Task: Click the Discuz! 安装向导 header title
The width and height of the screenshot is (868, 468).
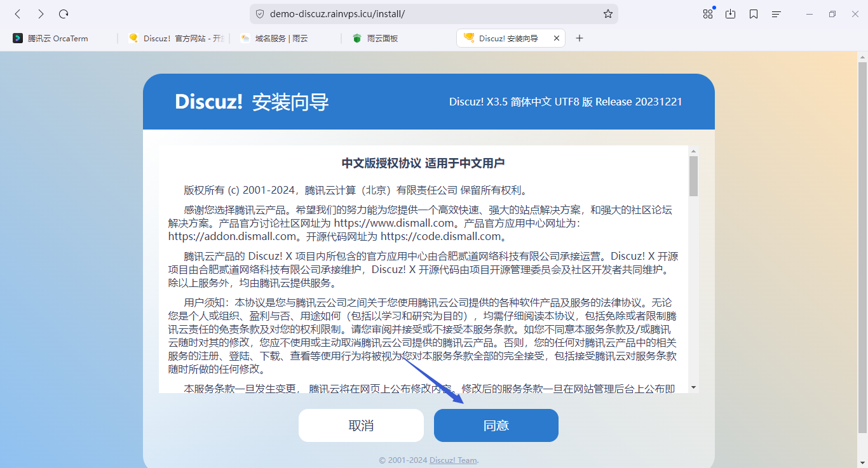Action: point(252,102)
